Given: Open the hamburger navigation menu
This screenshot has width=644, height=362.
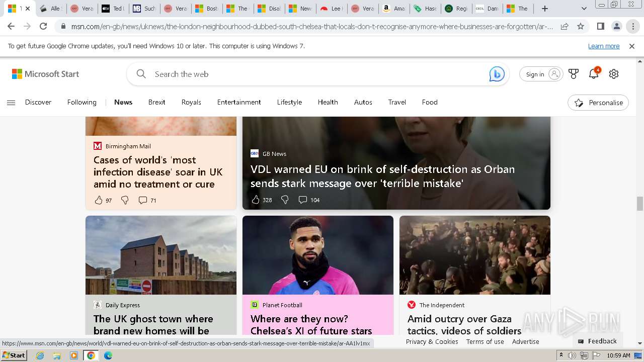Looking at the screenshot, I should pos(11,103).
